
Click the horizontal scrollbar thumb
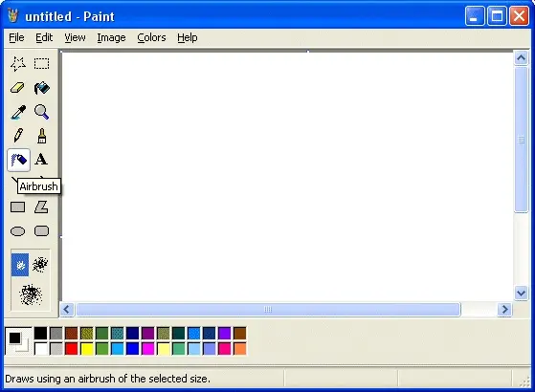click(268, 310)
